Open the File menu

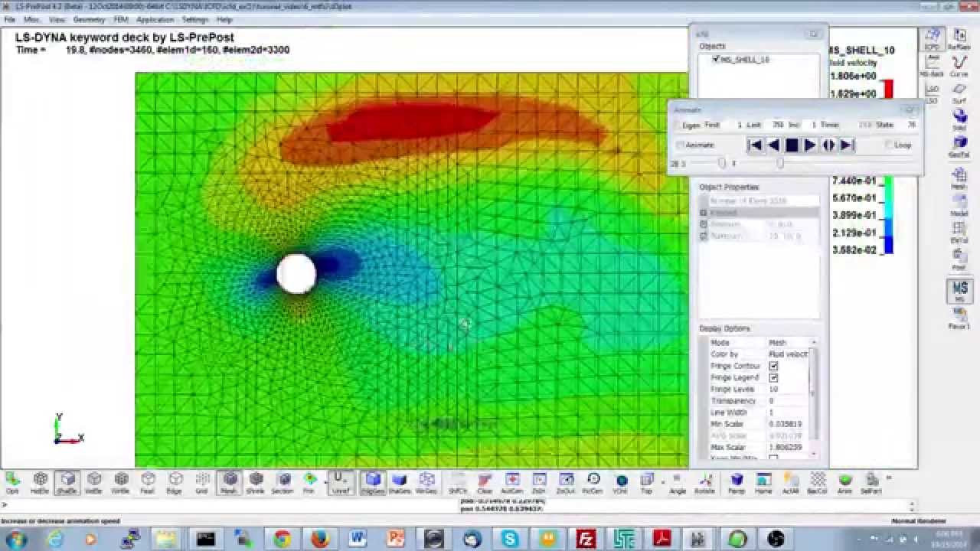tap(10, 19)
